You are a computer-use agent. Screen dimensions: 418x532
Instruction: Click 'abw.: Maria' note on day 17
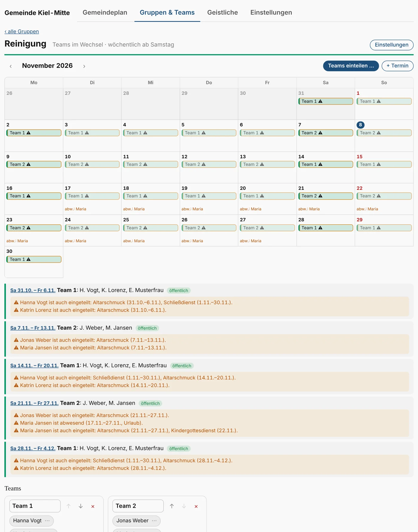point(76,209)
